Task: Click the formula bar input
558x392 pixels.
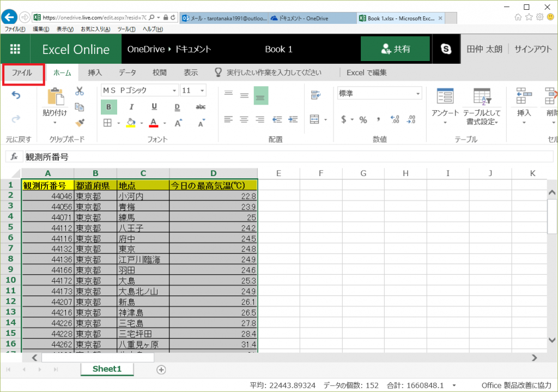Action: point(288,156)
